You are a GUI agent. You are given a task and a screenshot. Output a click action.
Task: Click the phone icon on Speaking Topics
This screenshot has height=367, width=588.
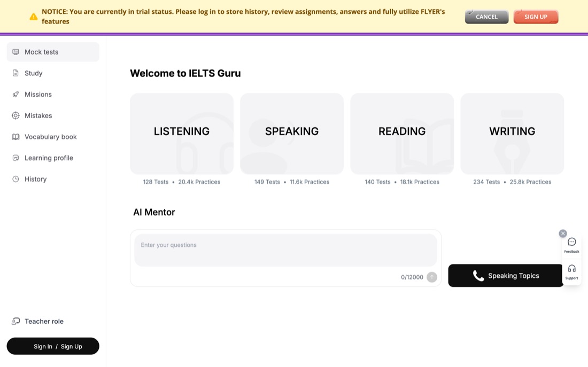click(478, 276)
